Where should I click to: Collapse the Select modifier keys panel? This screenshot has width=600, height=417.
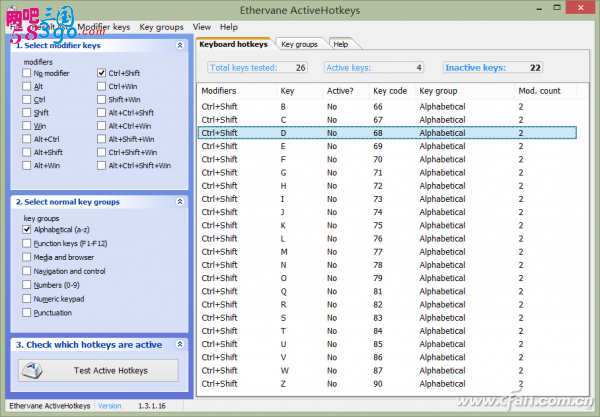point(180,45)
